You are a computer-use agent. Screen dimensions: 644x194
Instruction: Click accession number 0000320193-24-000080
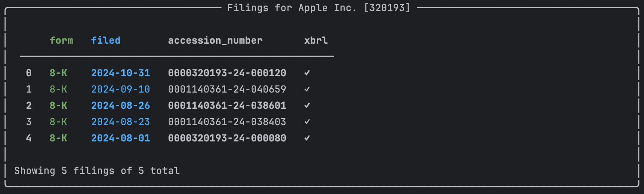[x=227, y=138]
